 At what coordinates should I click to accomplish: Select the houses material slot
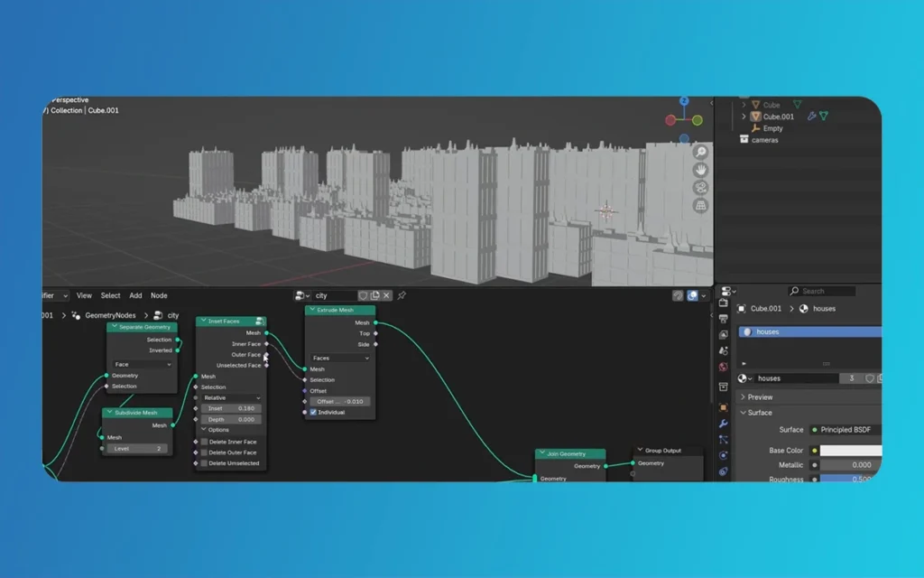pos(810,332)
